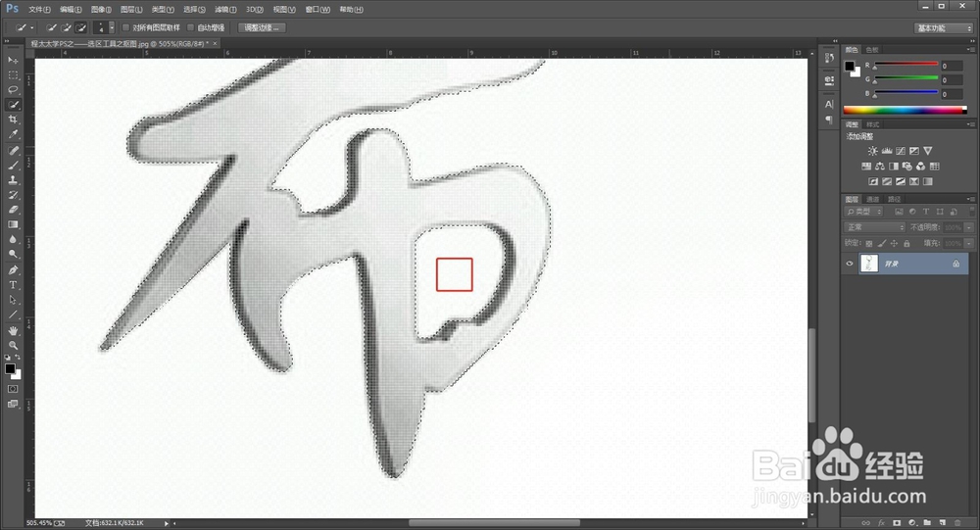Viewport: 980px width, 530px height.
Task: Toggle type layer filter
Action: (x=926, y=212)
